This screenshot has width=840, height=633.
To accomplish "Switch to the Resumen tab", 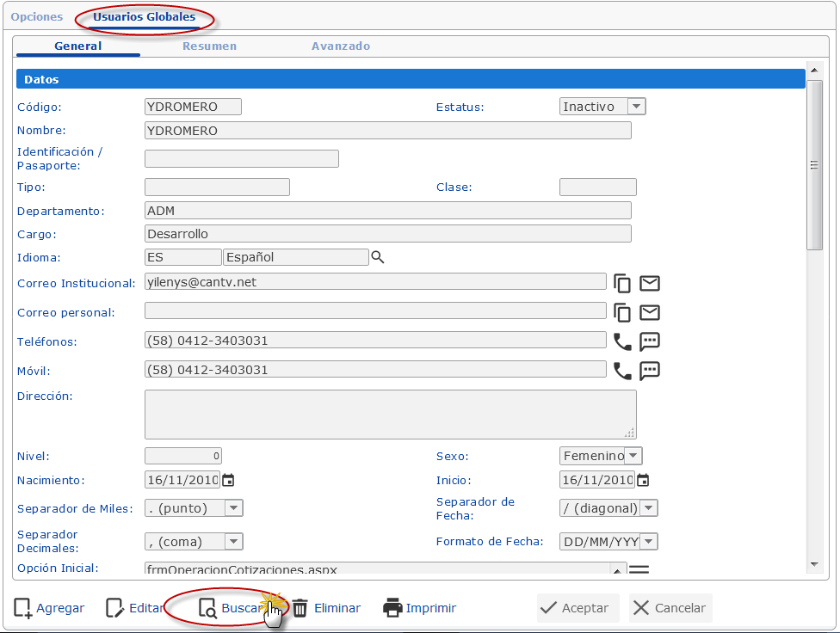I will point(211,46).
